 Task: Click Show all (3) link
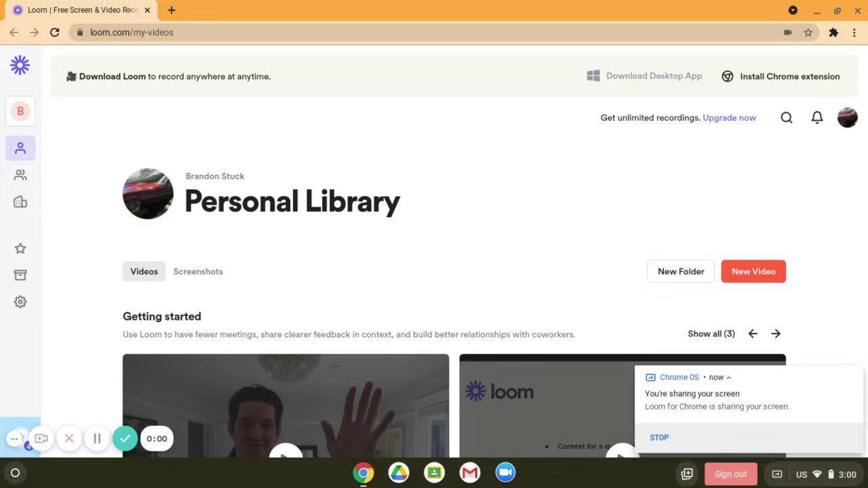click(x=711, y=333)
